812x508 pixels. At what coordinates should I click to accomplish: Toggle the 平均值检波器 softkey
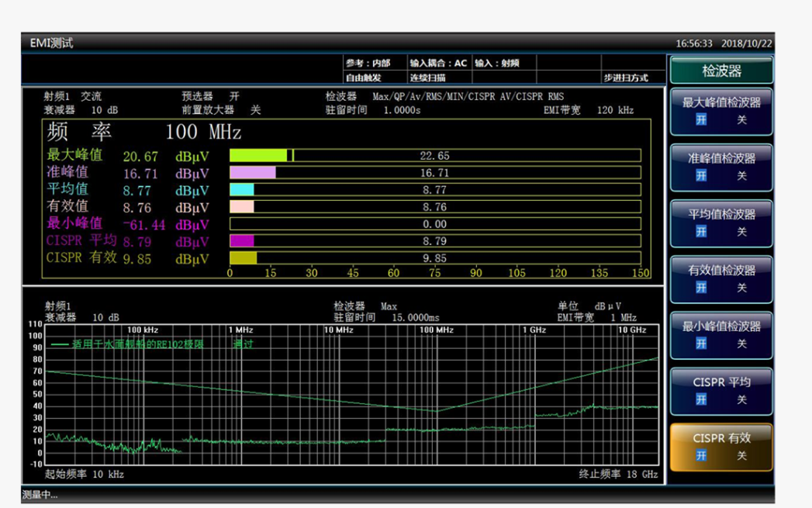pyautogui.click(x=721, y=222)
